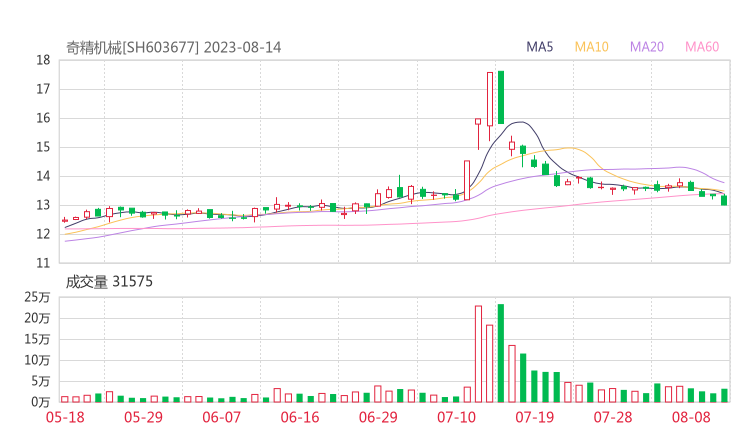The height and width of the screenshot is (440, 740).
Task: Click the 07-28 date on x-axis
Action: click(612, 417)
